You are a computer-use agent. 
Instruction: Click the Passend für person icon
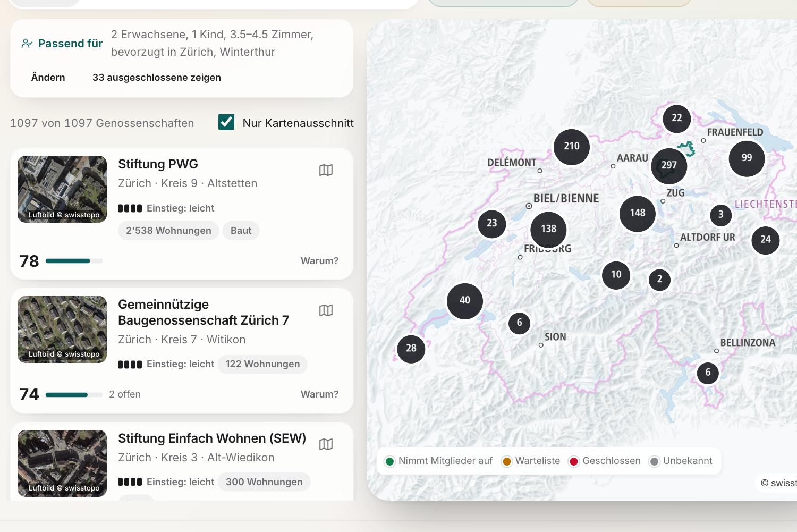pyautogui.click(x=27, y=44)
